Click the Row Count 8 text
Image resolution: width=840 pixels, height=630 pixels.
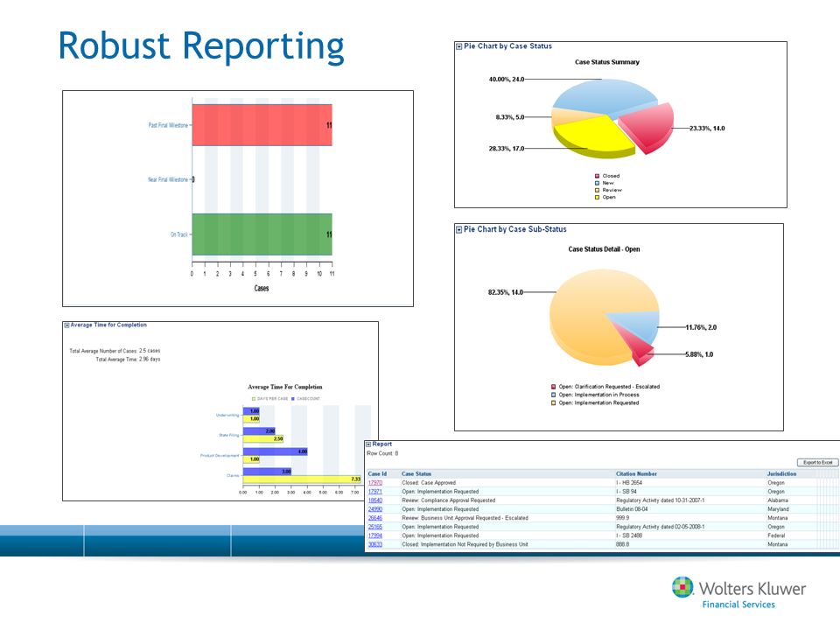382,453
